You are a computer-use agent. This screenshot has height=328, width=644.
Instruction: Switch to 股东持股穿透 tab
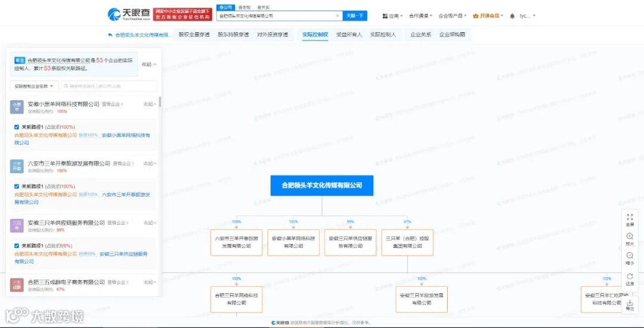click(x=233, y=35)
